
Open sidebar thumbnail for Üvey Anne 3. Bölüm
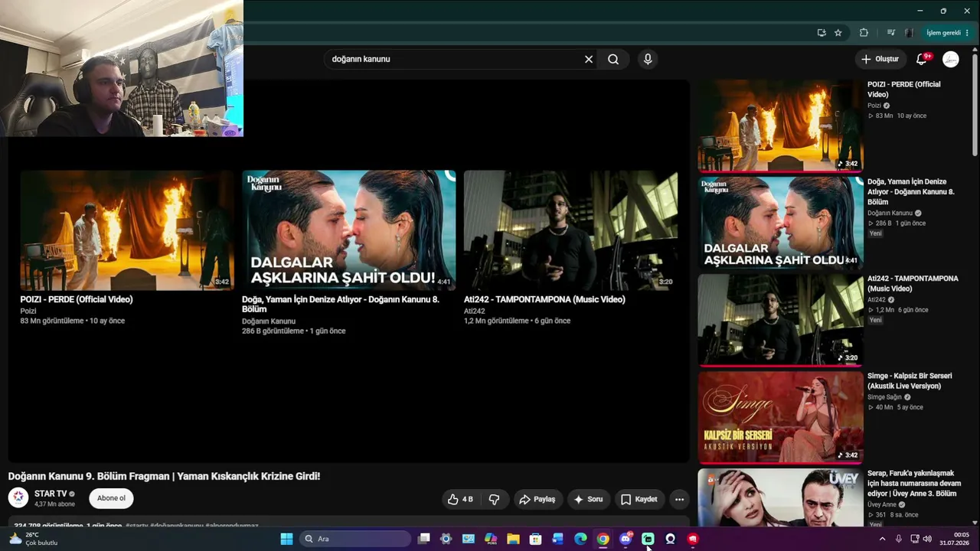coord(780,498)
